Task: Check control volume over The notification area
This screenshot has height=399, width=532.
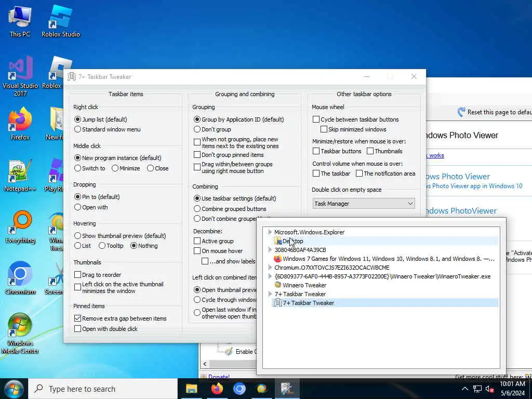Action: (x=360, y=174)
